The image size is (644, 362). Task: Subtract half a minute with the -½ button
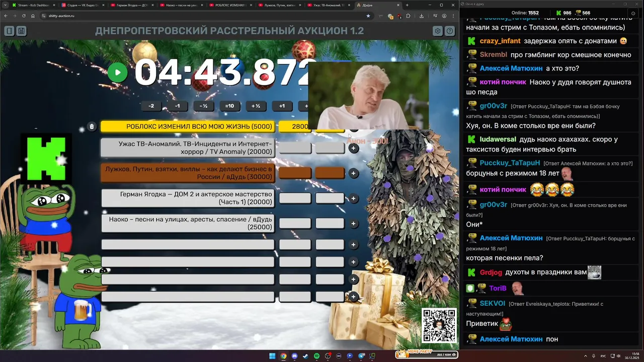(x=203, y=106)
